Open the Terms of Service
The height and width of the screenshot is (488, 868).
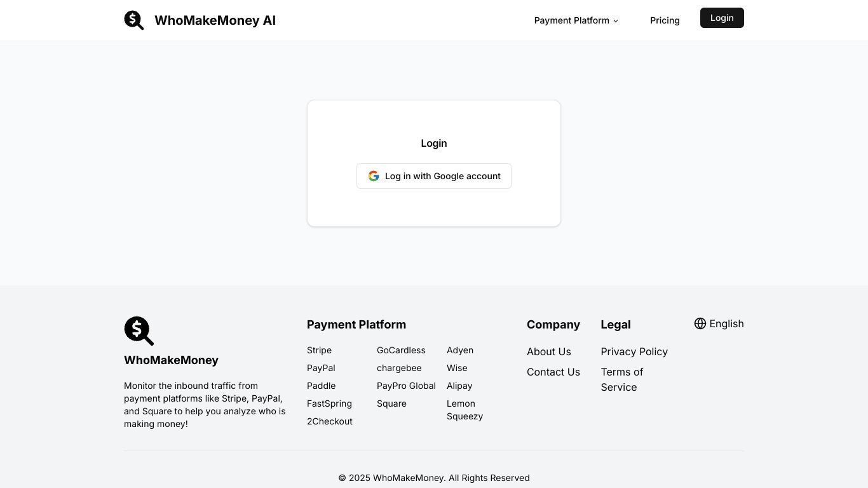click(622, 379)
